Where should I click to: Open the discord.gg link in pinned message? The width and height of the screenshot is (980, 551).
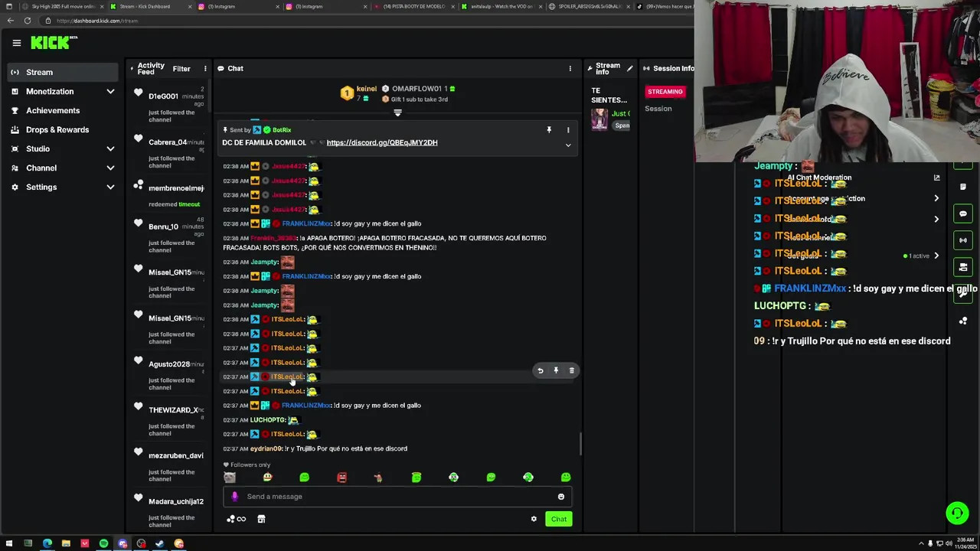pyautogui.click(x=382, y=142)
